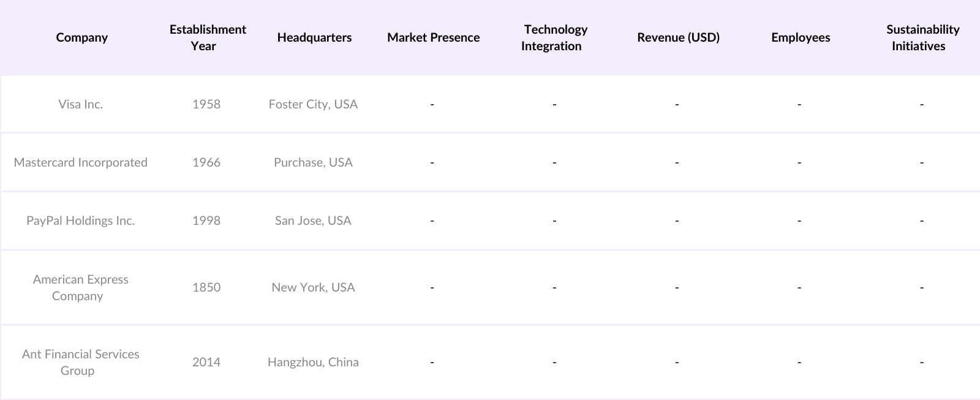980x400 pixels.
Task: Select the San Jose, USA cell
Action: [313, 221]
